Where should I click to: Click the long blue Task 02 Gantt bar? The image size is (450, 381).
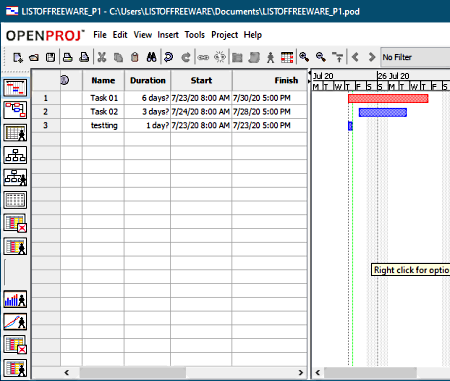coord(383,112)
